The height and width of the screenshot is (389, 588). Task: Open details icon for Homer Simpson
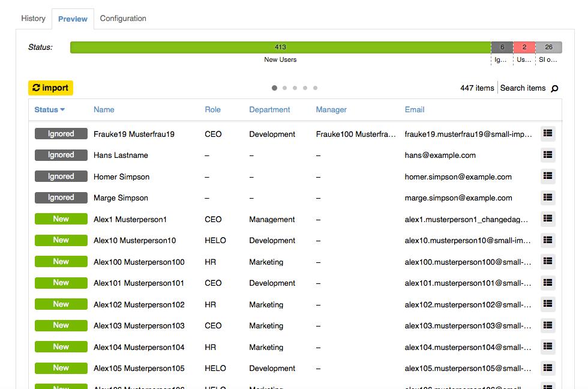(x=547, y=176)
